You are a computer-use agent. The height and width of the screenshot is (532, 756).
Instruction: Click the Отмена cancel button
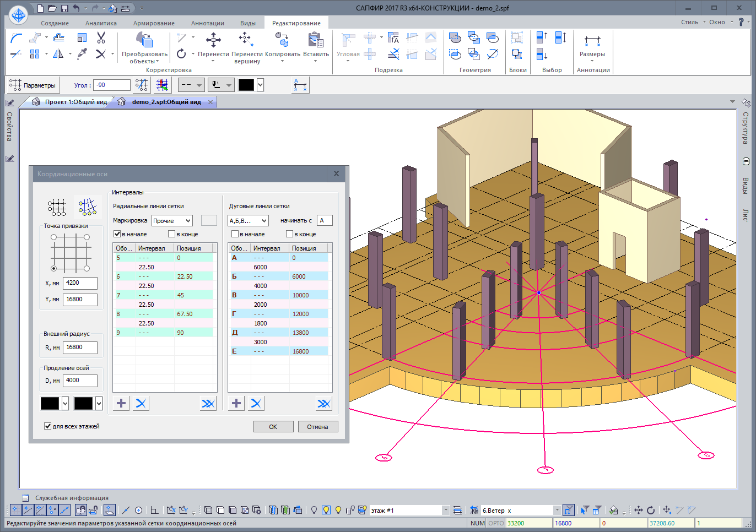pos(317,427)
